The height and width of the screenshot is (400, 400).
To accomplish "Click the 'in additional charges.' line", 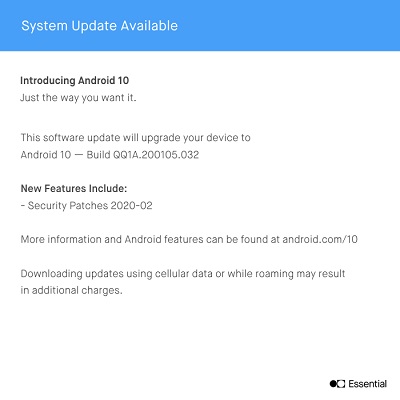I will [x=71, y=290].
